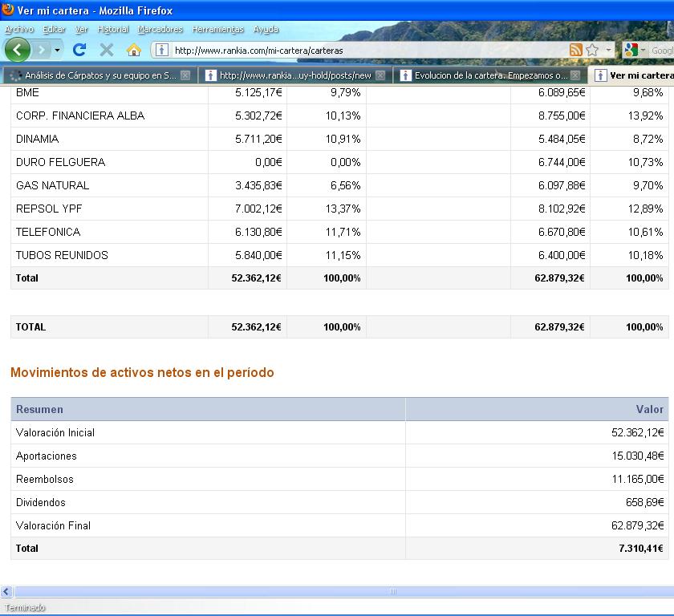Expand the address bar URL dropdown
This screenshot has width=674, height=616.
click(x=608, y=50)
